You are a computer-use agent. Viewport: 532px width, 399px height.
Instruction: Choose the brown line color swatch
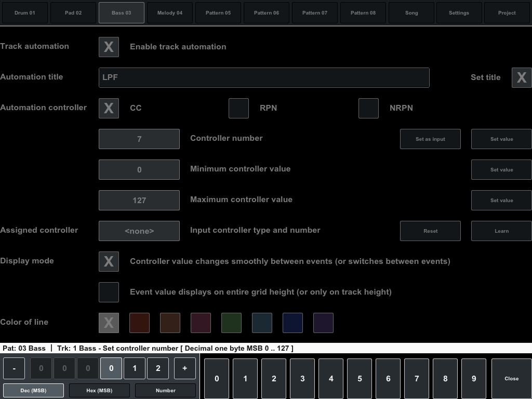[x=170, y=323]
